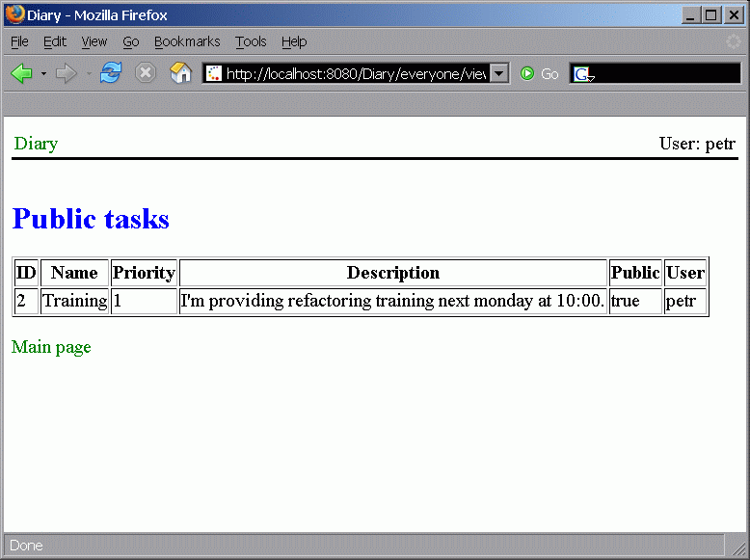Click the Forward arrow button

point(67,74)
